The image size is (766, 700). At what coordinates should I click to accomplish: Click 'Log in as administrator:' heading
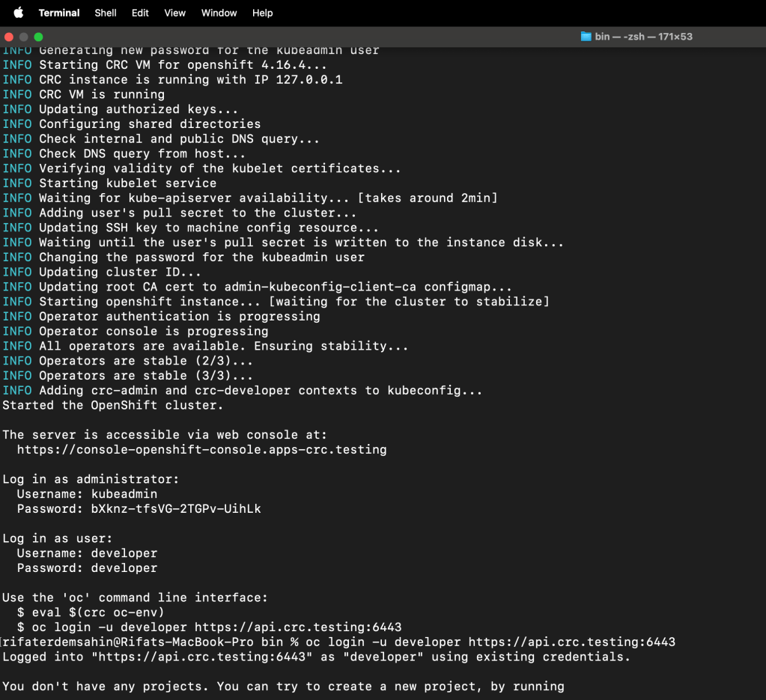[91, 479]
